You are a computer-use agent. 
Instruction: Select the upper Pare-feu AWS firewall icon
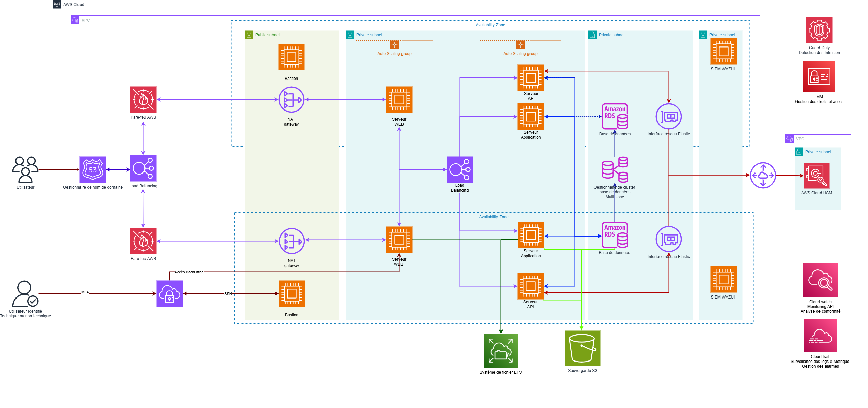click(143, 99)
